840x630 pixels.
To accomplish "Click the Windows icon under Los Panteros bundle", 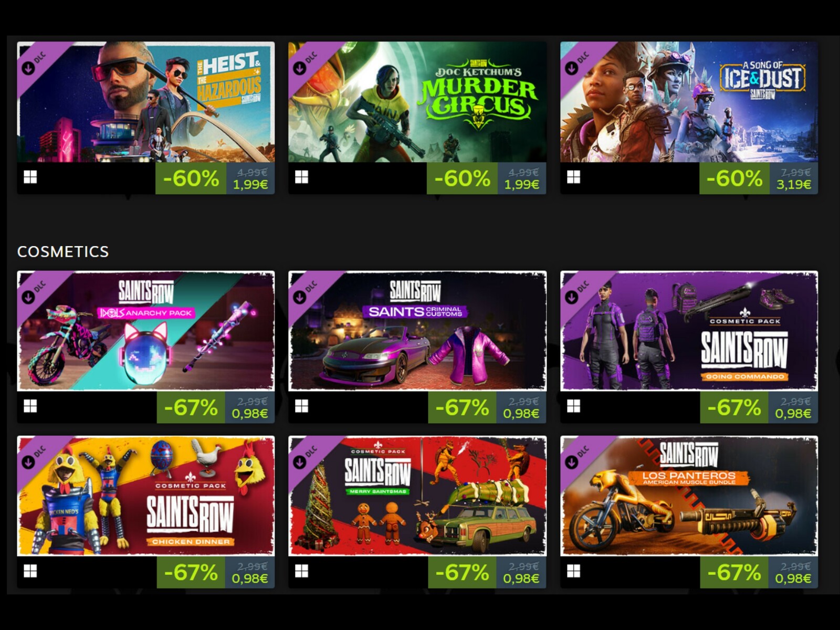I will [573, 571].
